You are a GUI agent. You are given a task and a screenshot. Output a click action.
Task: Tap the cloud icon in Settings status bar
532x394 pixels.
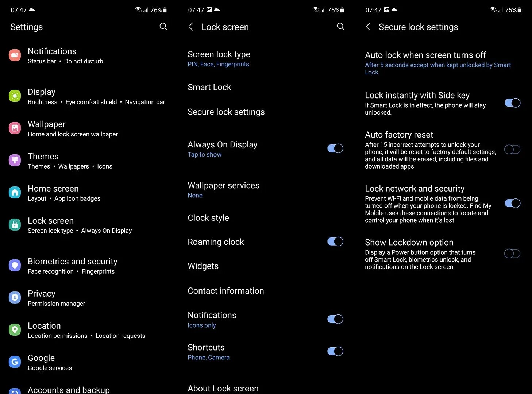pos(32,10)
